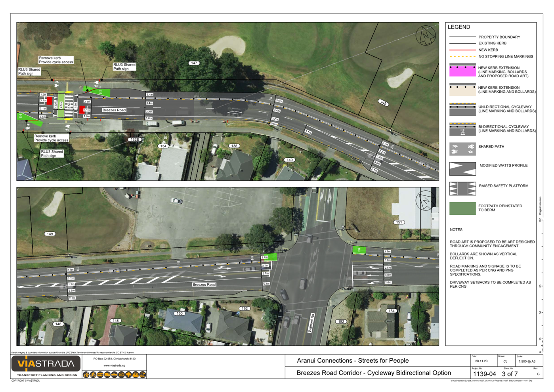Select the Modified Watts Profile legend symbol
The width and height of the screenshot is (554, 392).
point(462,168)
